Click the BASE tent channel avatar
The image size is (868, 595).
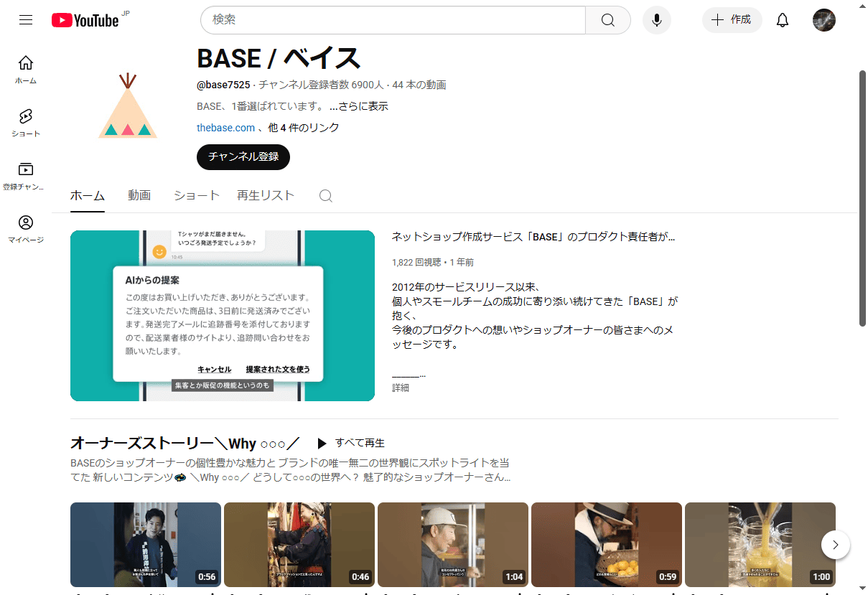(x=128, y=105)
